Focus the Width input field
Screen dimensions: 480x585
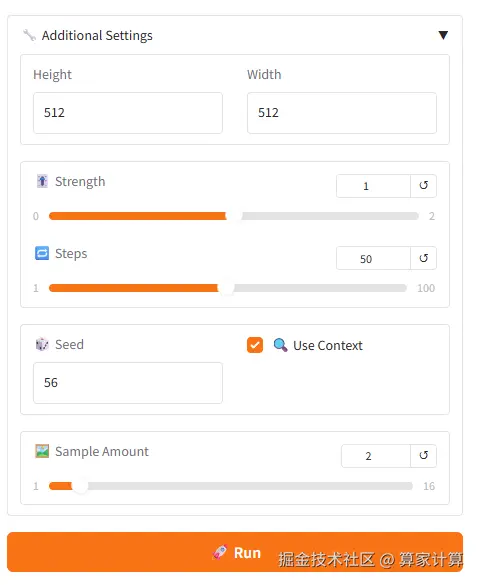tap(342, 113)
